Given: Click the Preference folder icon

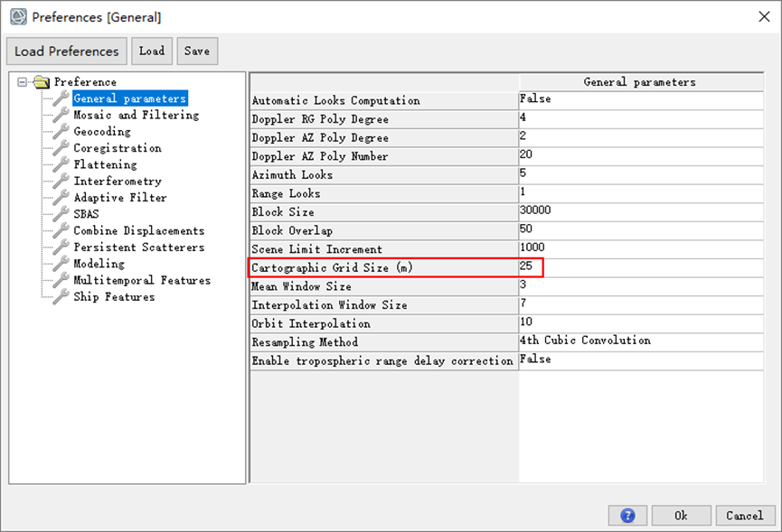Looking at the screenshot, I should pos(42,81).
